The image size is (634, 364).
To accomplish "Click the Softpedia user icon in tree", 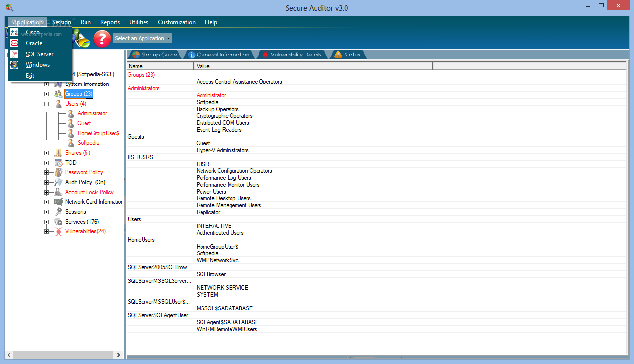I will click(x=71, y=143).
